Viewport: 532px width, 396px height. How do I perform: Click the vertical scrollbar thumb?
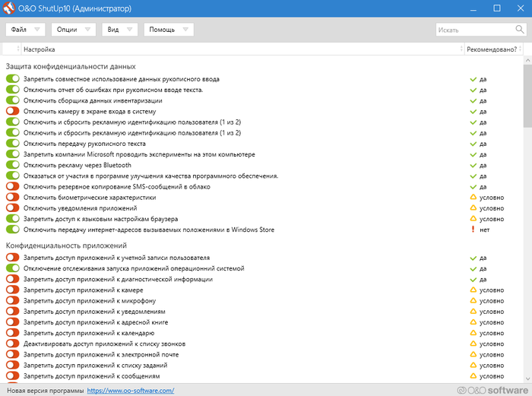[527, 96]
